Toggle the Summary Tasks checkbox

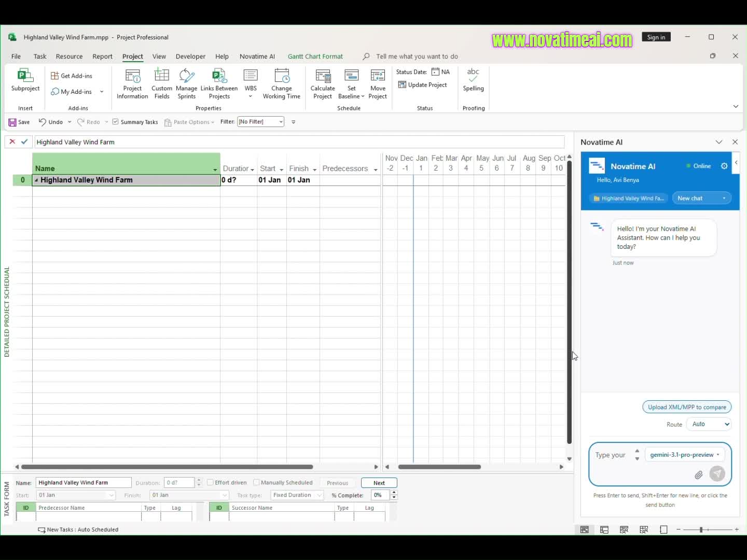116,122
